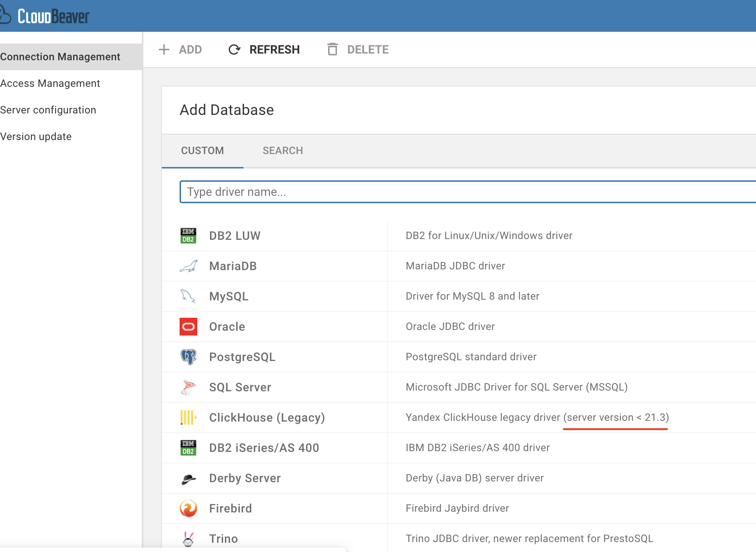Screen dimensions: 756x552
Task: Click the Firebird phoenix icon
Action: point(188,508)
